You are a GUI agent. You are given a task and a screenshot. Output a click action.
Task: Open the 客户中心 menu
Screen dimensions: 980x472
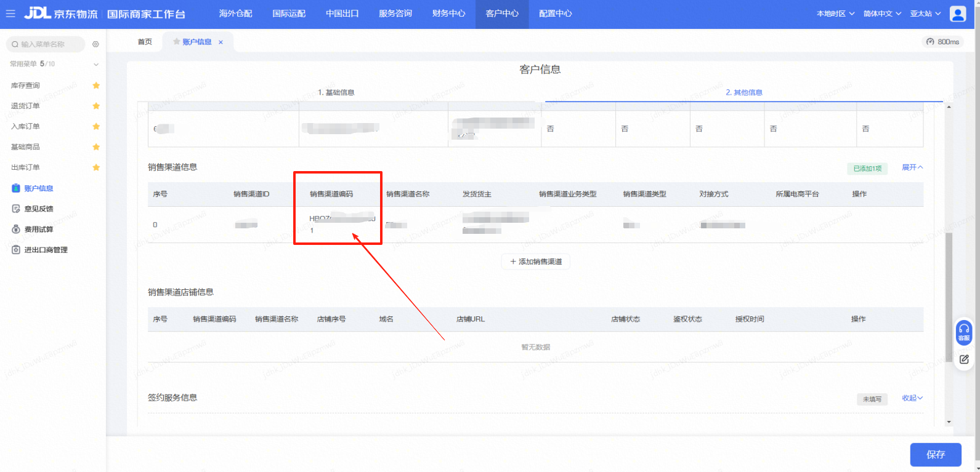tap(502, 14)
